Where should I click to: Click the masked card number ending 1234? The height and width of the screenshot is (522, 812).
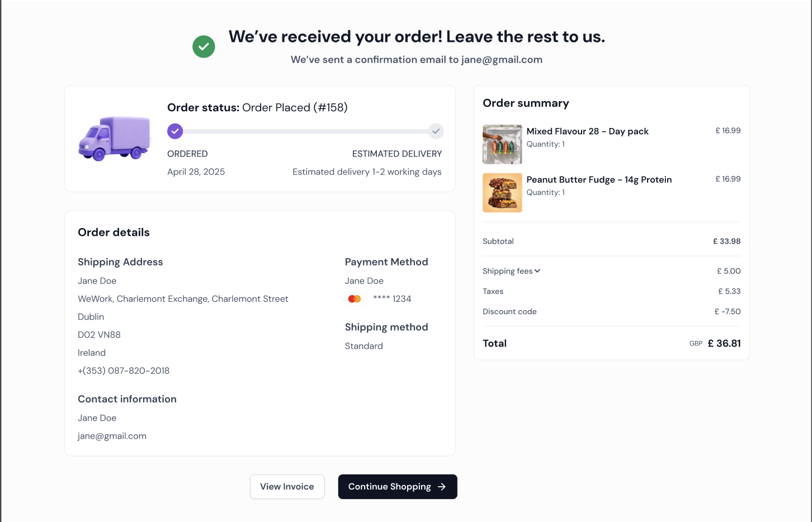392,299
